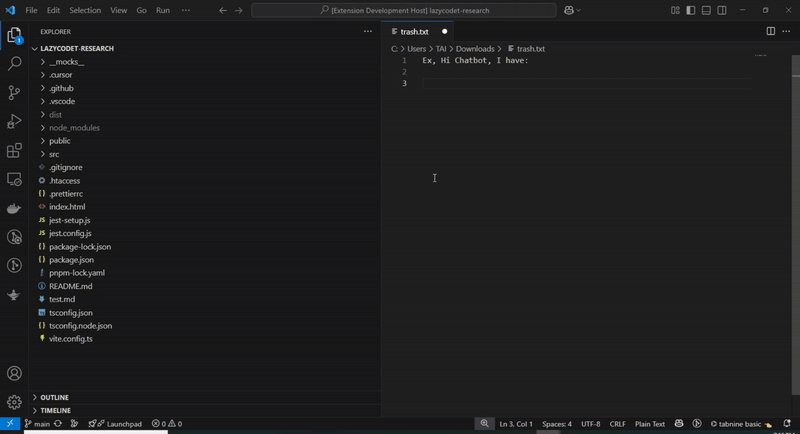Screen dimensions: 800x434
Task: Open the Extensions view icon
Action: click(14, 150)
